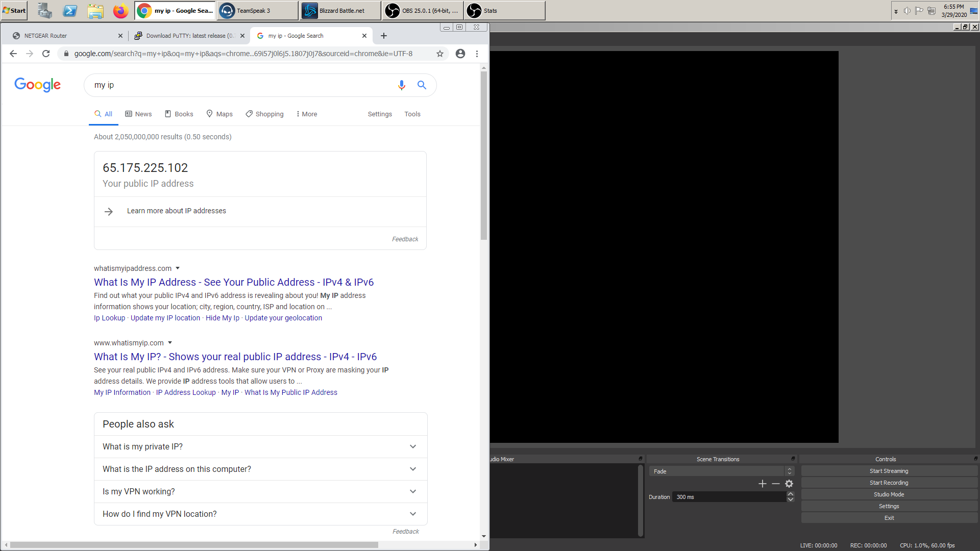Screen dimensions: 980x551
Task: Go forward in Chrome history
Action: 30,54
